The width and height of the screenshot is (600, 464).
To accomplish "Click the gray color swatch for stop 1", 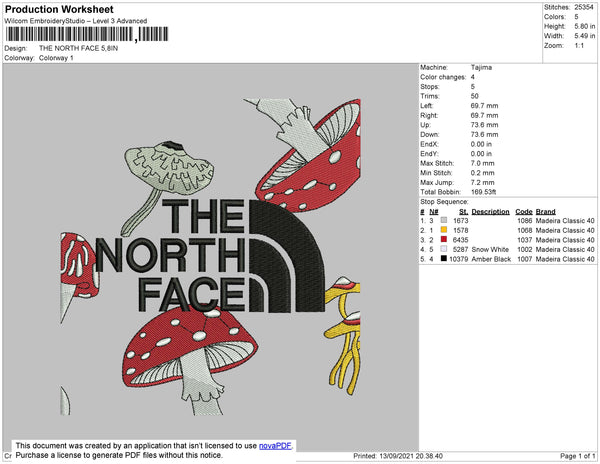I will point(444,220).
